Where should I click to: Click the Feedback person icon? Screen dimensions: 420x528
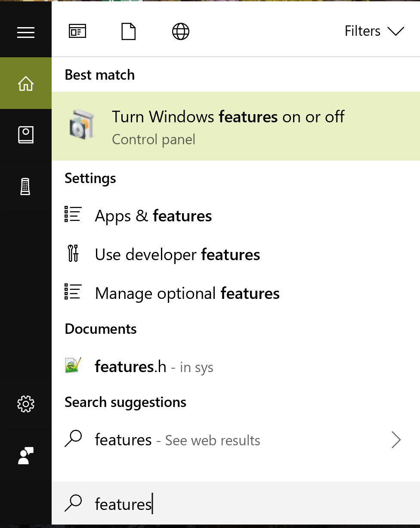point(26,455)
